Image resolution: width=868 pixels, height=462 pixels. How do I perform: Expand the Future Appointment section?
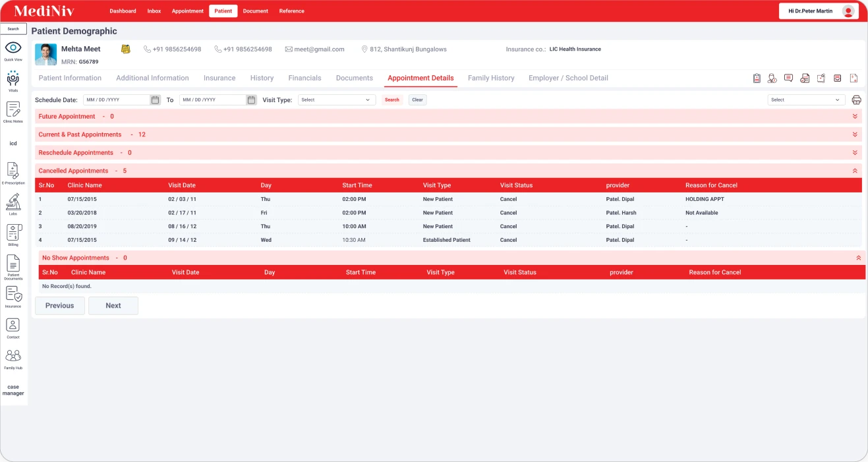(855, 117)
